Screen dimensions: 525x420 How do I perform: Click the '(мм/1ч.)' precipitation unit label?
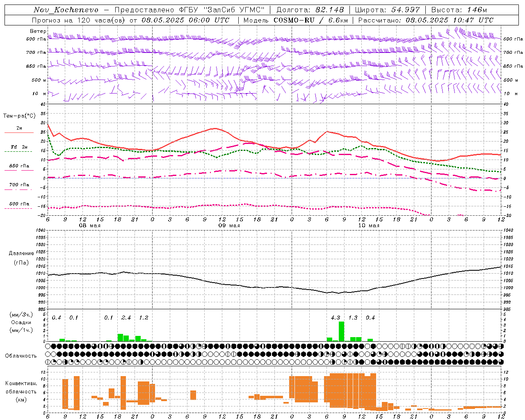tap(21, 330)
